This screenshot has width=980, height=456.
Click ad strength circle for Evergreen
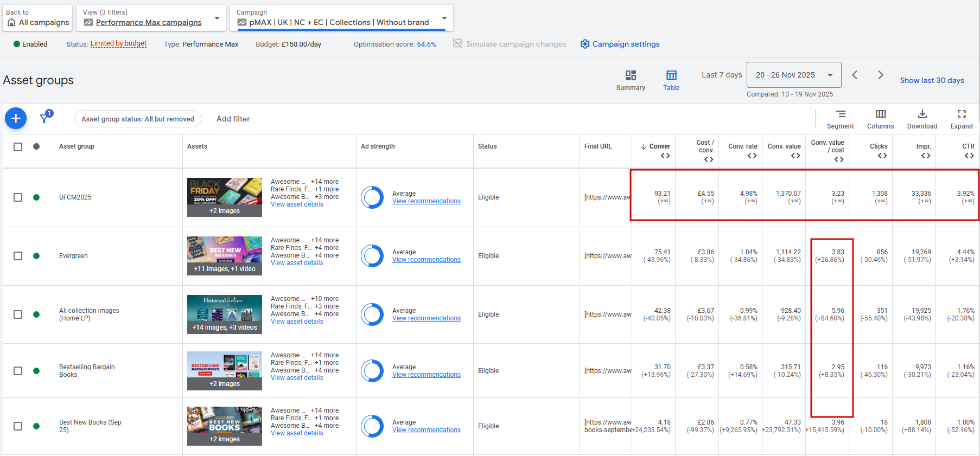coord(372,256)
